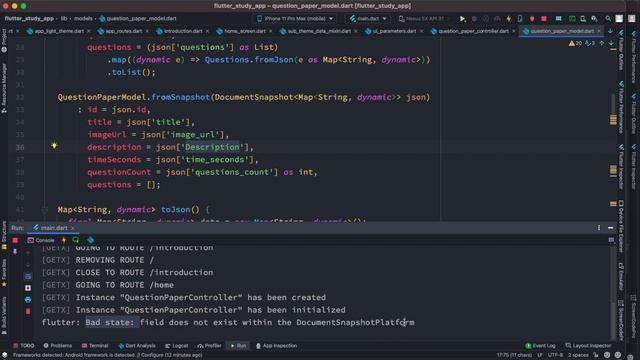Open Logcat tool window button
Viewport: 640px width, 360px height.
coord(176,346)
